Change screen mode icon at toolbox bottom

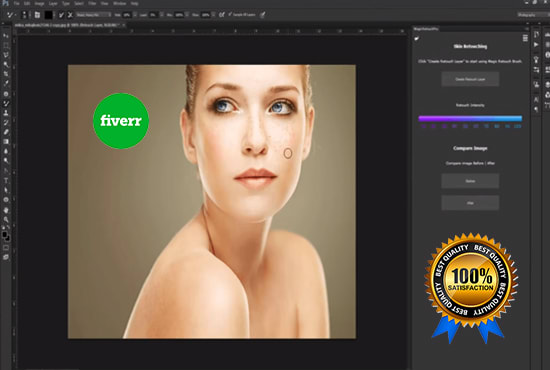pyautogui.click(x=6, y=257)
